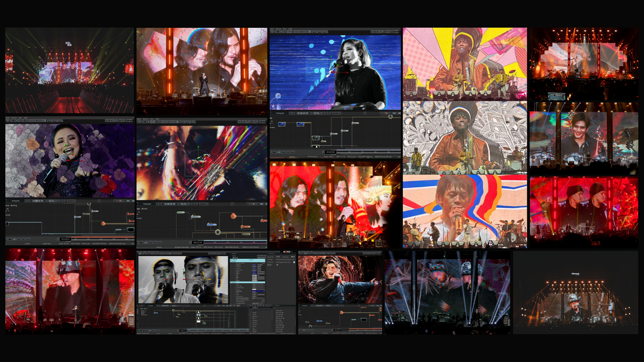Select orange node in red swirl singer nodegraph
644x362 pixels.
(x=341, y=312)
